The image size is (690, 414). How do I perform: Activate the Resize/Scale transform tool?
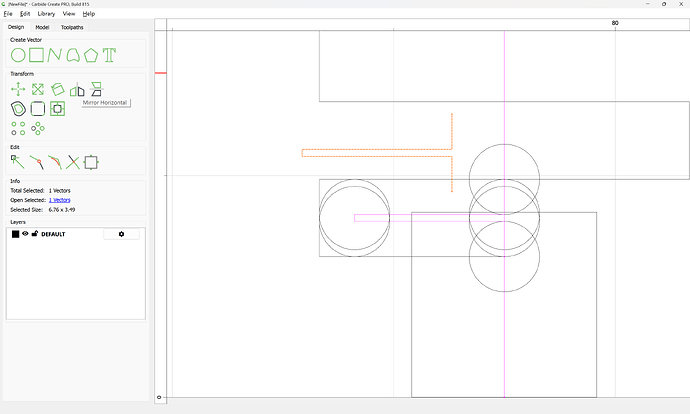coord(38,89)
